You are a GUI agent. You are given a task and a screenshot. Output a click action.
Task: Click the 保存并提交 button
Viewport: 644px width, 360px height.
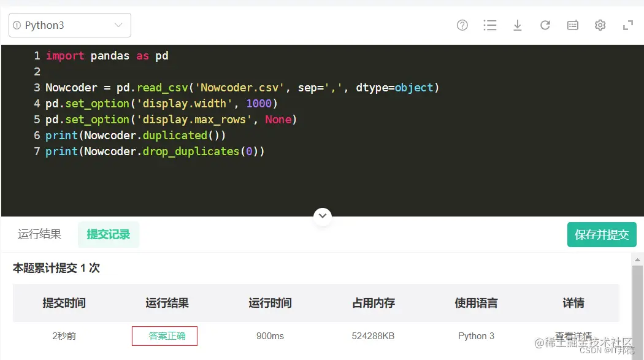(x=602, y=234)
